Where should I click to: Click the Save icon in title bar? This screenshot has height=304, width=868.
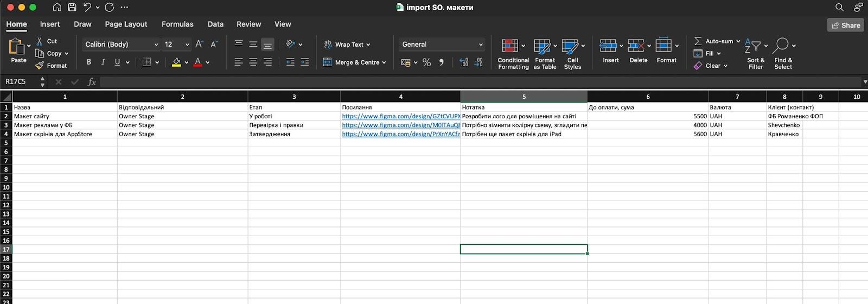72,7
